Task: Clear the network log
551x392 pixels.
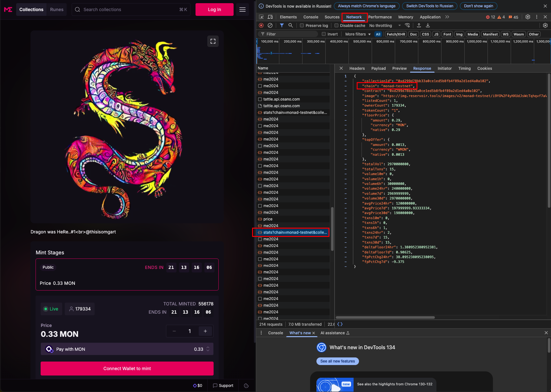Action: pyautogui.click(x=270, y=25)
